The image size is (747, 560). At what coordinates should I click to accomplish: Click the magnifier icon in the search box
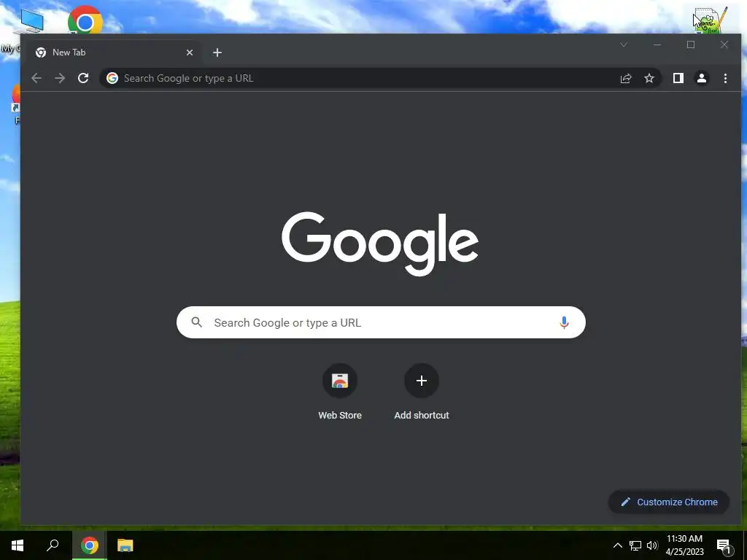tap(197, 322)
